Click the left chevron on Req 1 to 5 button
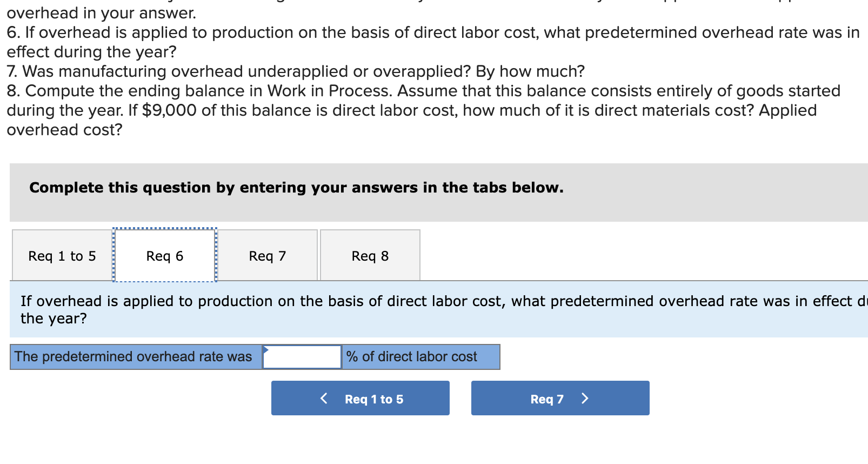868x464 pixels. pyautogui.click(x=324, y=399)
